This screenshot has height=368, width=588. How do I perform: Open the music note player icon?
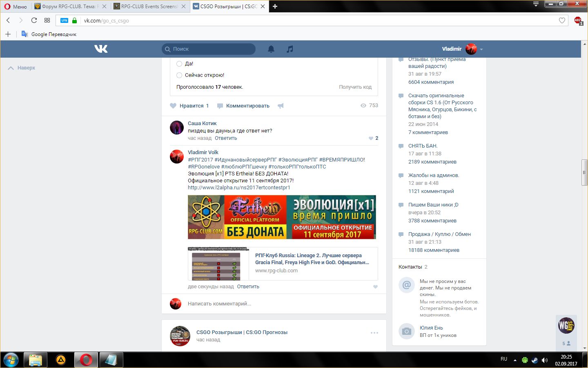290,49
